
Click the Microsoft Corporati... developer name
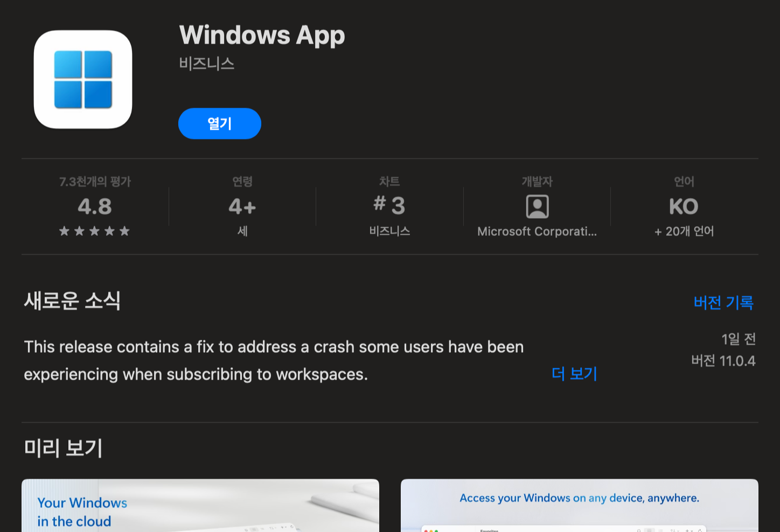(x=537, y=232)
